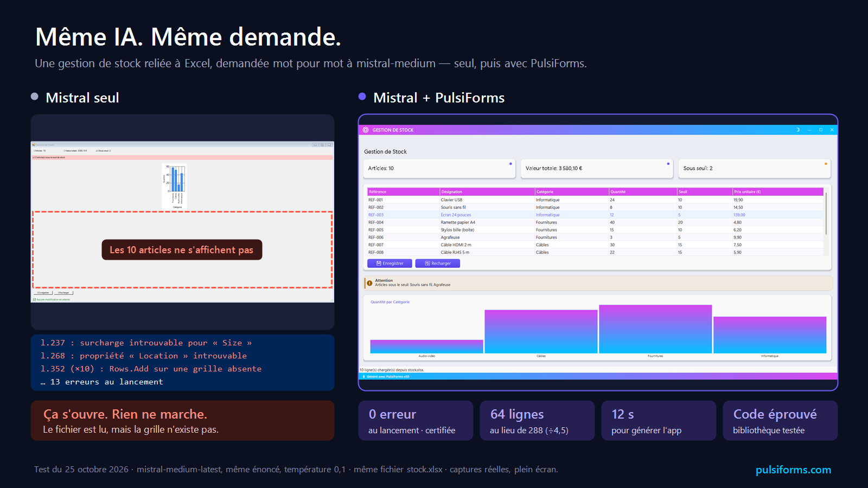Click the Quantité par Catégorie chart title

pyautogui.click(x=390, y=302)
